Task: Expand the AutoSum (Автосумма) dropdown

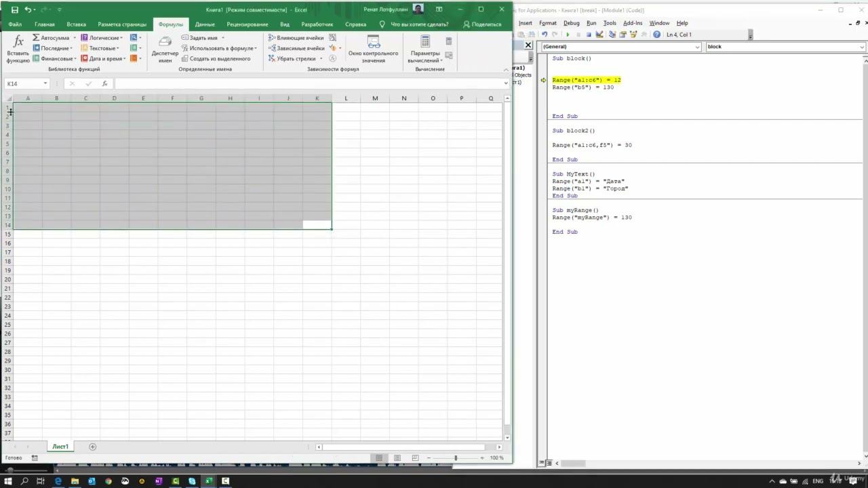Action: tap(75, 38)
